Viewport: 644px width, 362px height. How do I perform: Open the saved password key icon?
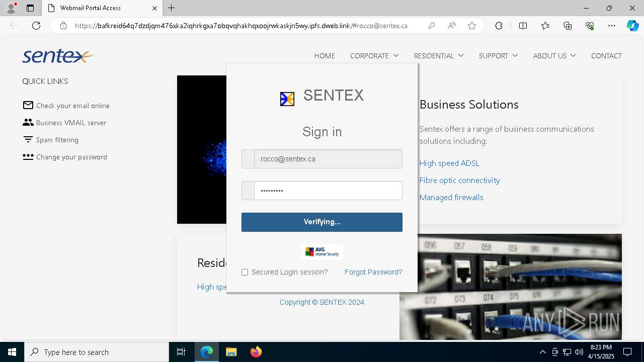431,26
